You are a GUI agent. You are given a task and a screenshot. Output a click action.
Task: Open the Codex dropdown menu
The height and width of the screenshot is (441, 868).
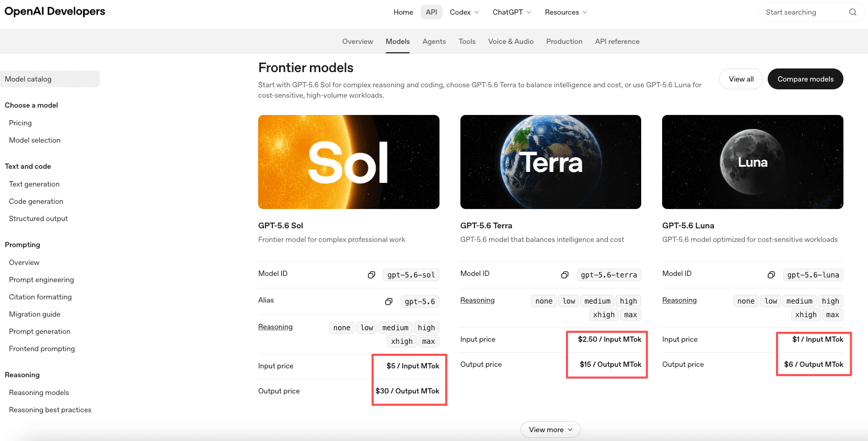coord(465,12)
